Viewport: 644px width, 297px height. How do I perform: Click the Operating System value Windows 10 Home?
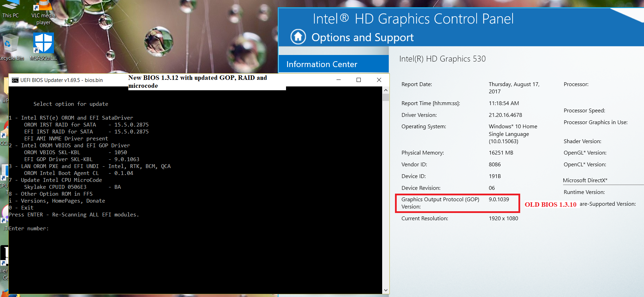[x=513, y=134]
